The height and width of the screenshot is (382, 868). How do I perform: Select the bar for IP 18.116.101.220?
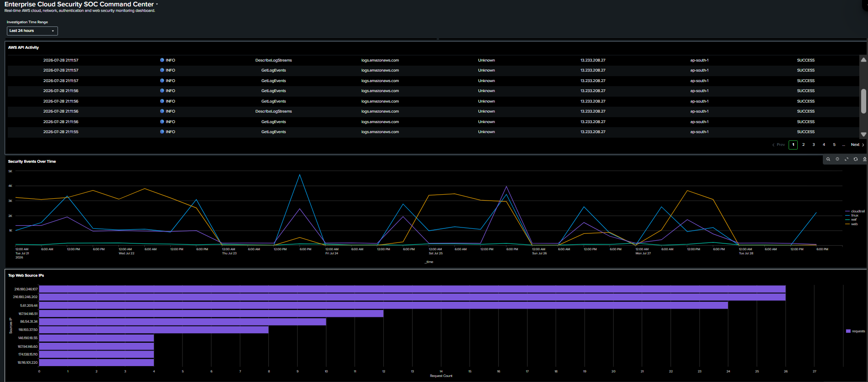click(x=96, y=362)
